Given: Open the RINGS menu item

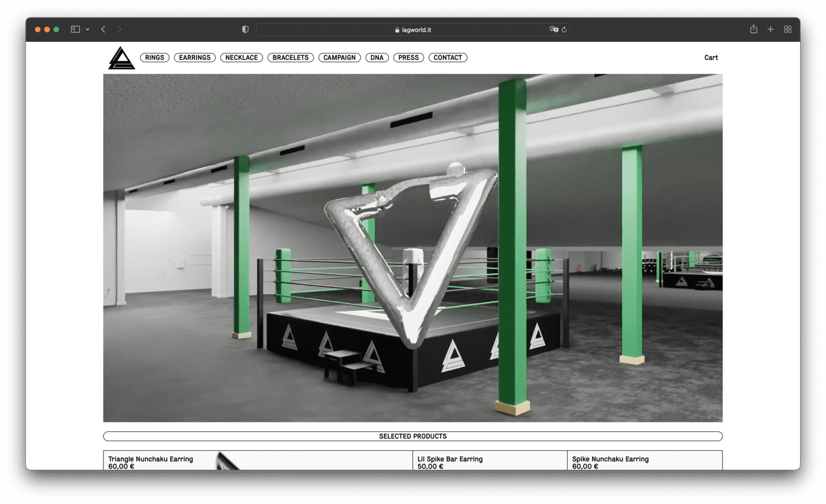Looking at the screenshot, I should (155, 58).
